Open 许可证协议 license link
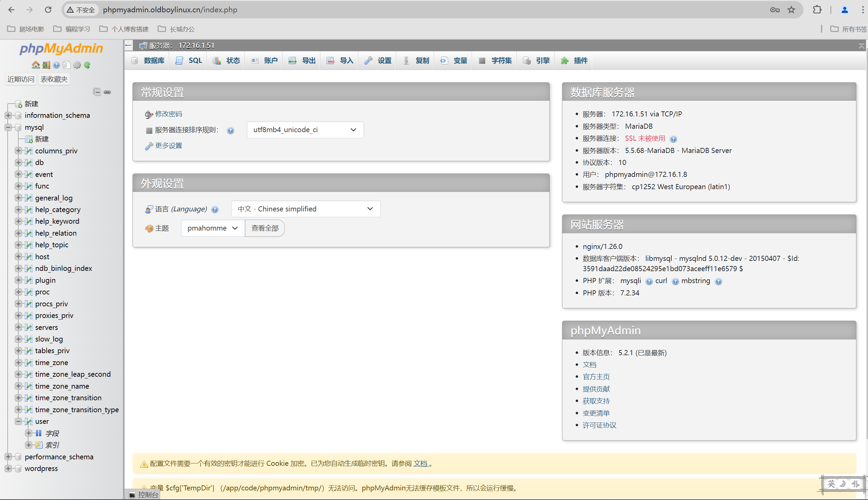The height and width of the screenshot is (500, 868). [x=600, y=425]
